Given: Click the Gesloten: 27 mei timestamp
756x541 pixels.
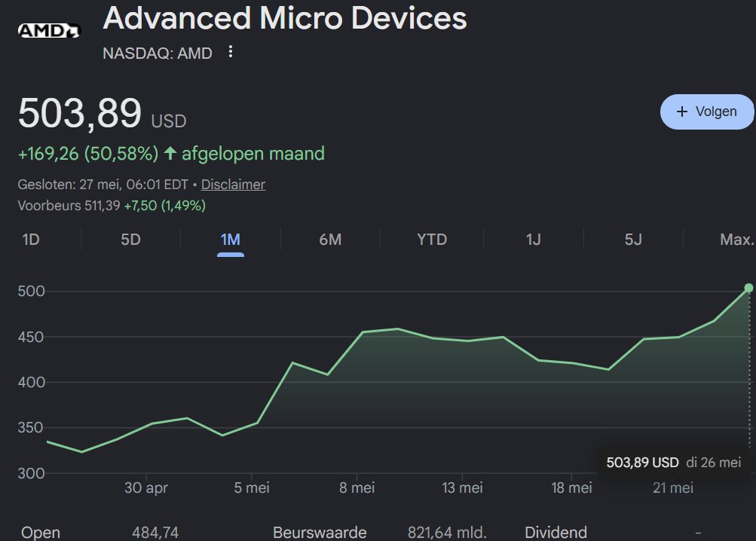Looking at the screenshot, I should pyautogui.click(x=103, y=184).
